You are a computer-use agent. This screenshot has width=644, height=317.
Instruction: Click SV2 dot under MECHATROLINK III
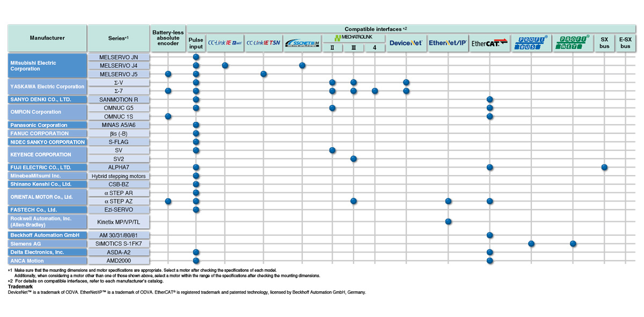[x=353, y=158]
